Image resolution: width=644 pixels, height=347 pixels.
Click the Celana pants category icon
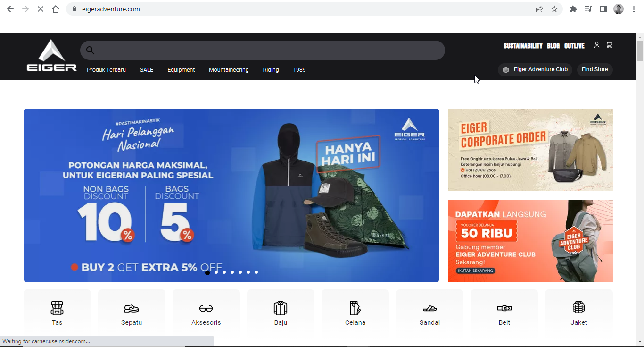point(355,308)
